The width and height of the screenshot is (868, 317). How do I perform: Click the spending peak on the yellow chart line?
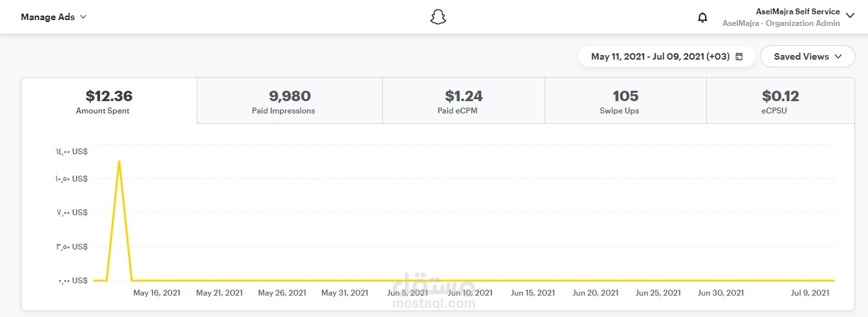tap(119, 161)
